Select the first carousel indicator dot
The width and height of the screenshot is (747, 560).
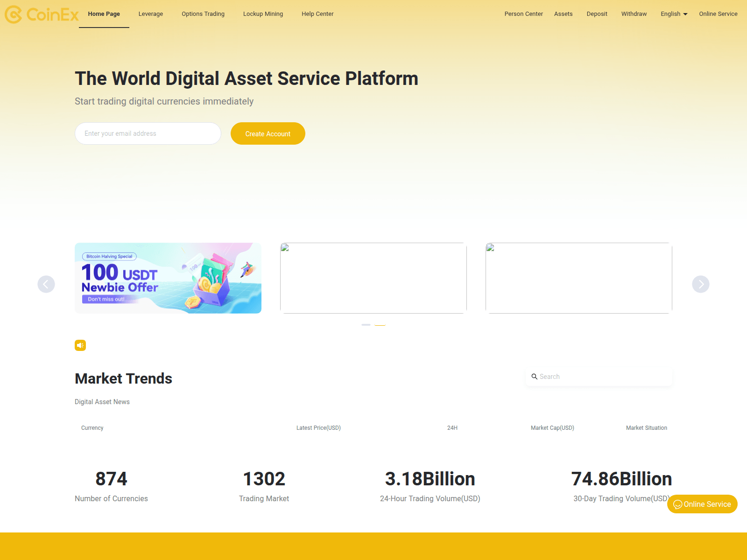click(367, 325)
